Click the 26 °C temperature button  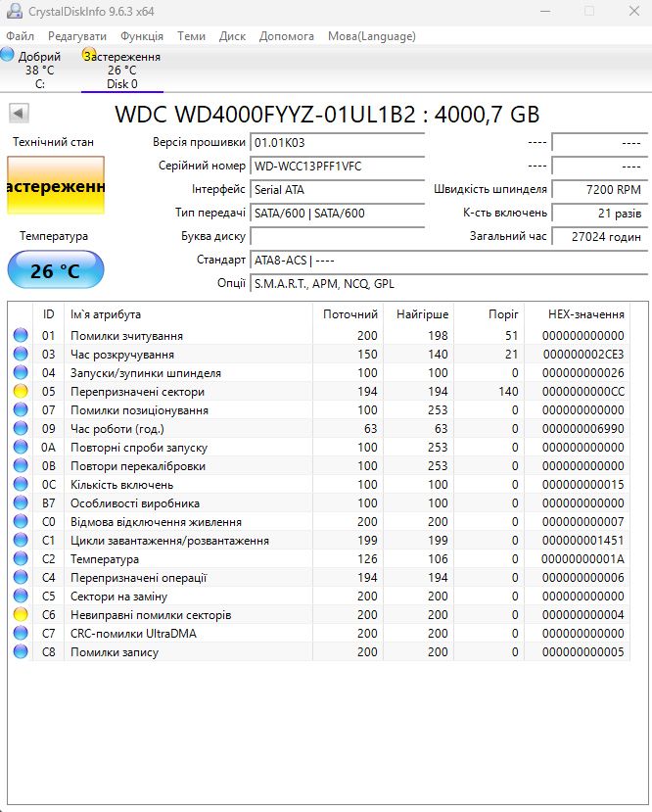coord(56,269)
